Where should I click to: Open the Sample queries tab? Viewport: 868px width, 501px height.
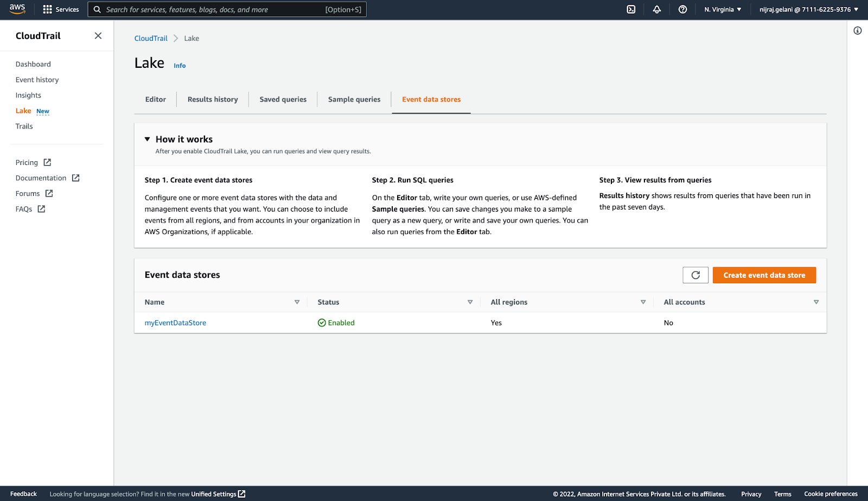pos(354,99)
